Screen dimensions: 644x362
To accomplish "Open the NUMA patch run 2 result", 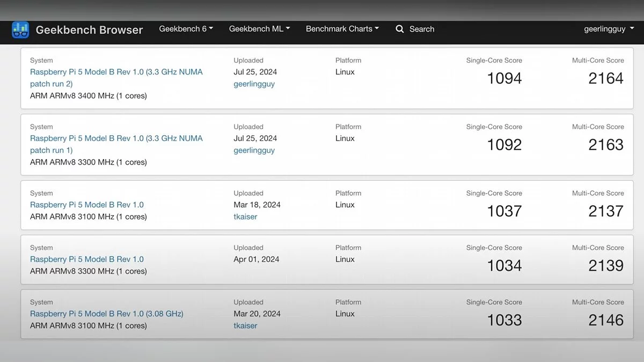I will (x=116, y=72).
